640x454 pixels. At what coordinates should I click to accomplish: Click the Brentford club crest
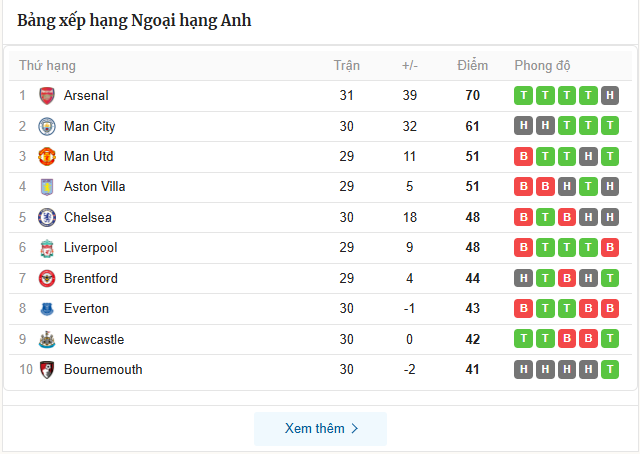point(47,278)
